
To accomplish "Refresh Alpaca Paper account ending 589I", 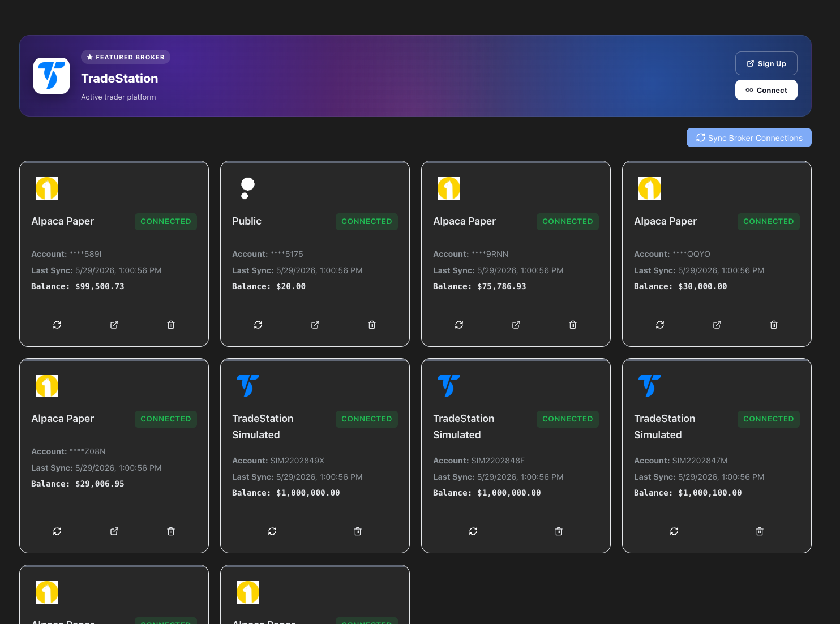I will pyautogui.click(x=57, y=325).
